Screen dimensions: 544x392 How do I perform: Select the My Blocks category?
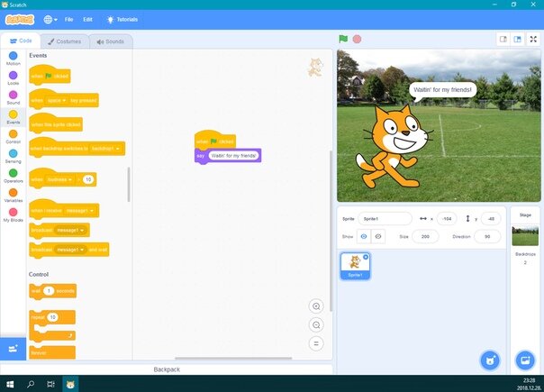click(14, 214)
